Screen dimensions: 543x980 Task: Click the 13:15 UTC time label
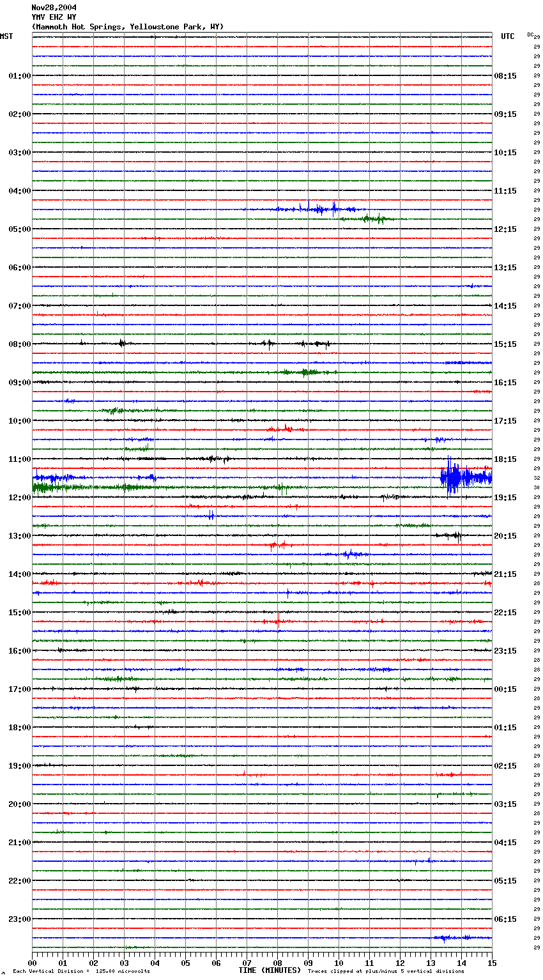505,268
